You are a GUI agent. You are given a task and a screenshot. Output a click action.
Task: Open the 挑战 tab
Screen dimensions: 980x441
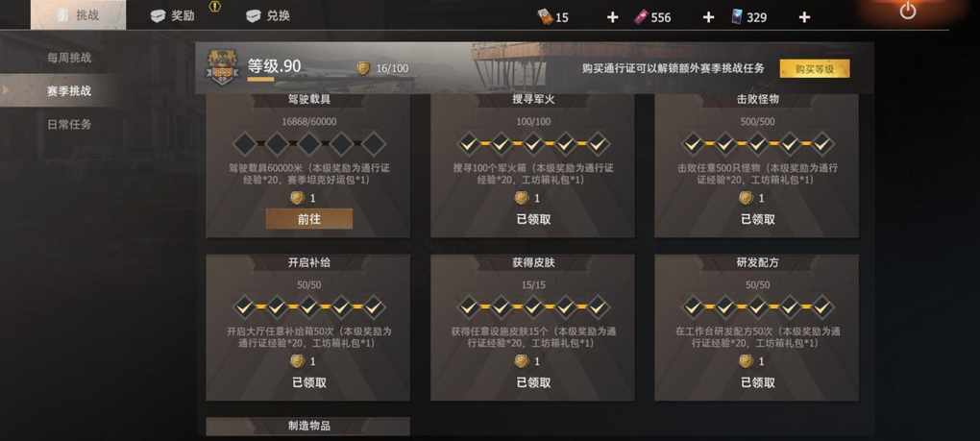click(x=78, y=15)
